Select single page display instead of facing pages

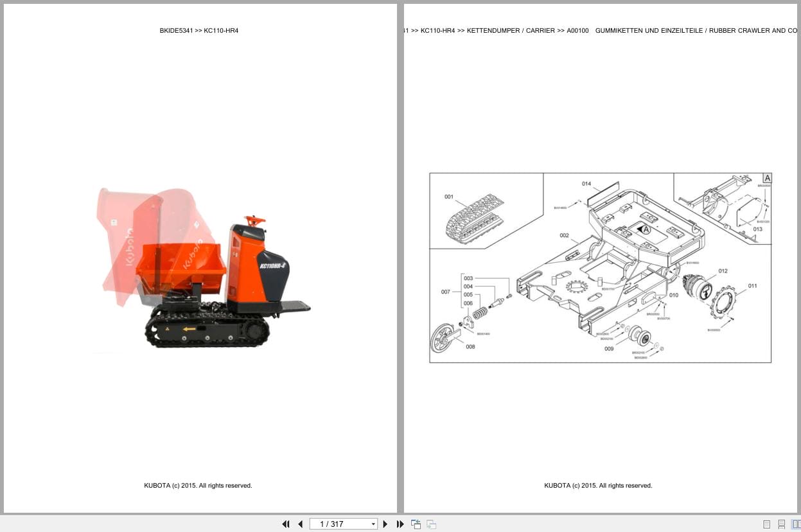(x=766, y=525)
